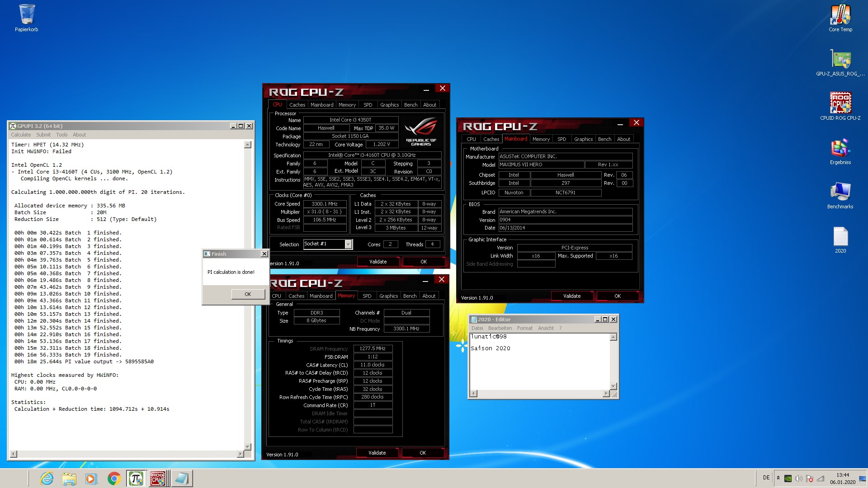Switch to Caches tab in top CPU-Z

[297, 105]
